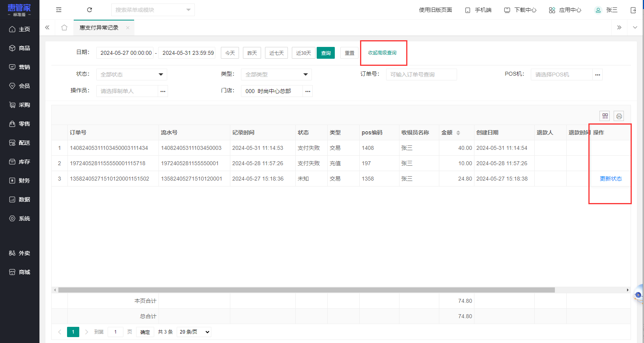Viewport: 644px width, 343px height.
Task: Click the logout icon at top right
Action: click(x=633, y=10)
